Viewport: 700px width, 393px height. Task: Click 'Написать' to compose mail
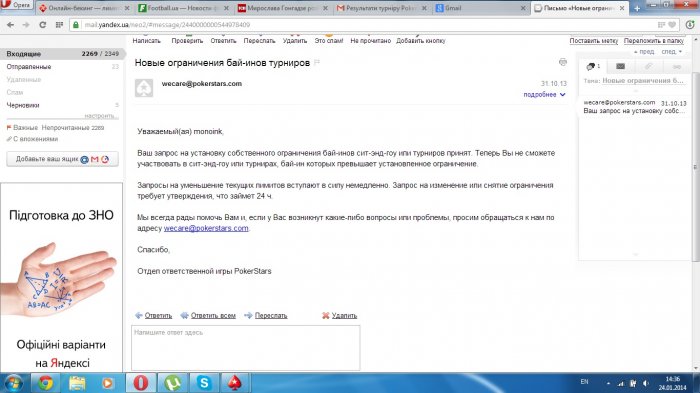[146, 41]
